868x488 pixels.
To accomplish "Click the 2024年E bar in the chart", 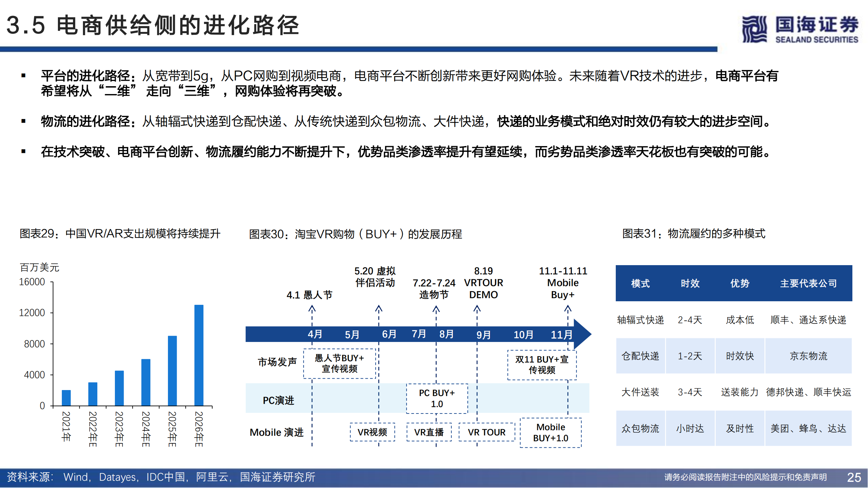I will coord(146,382).
